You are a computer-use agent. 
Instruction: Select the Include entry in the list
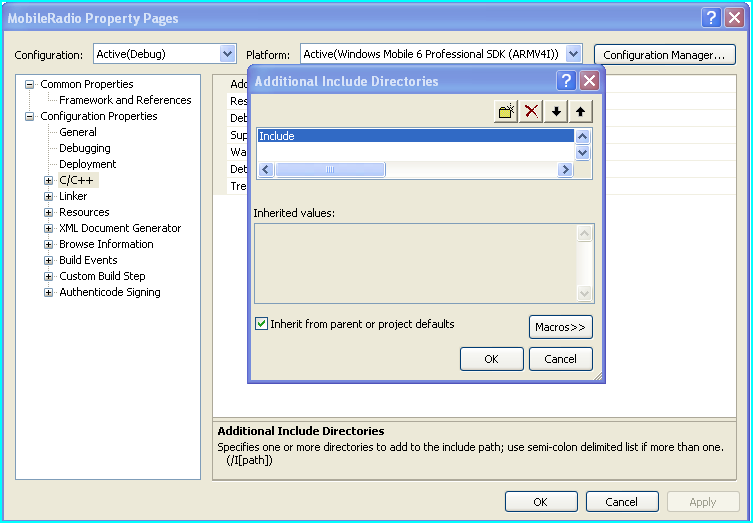pyautogui.click(x=414, y=136)
